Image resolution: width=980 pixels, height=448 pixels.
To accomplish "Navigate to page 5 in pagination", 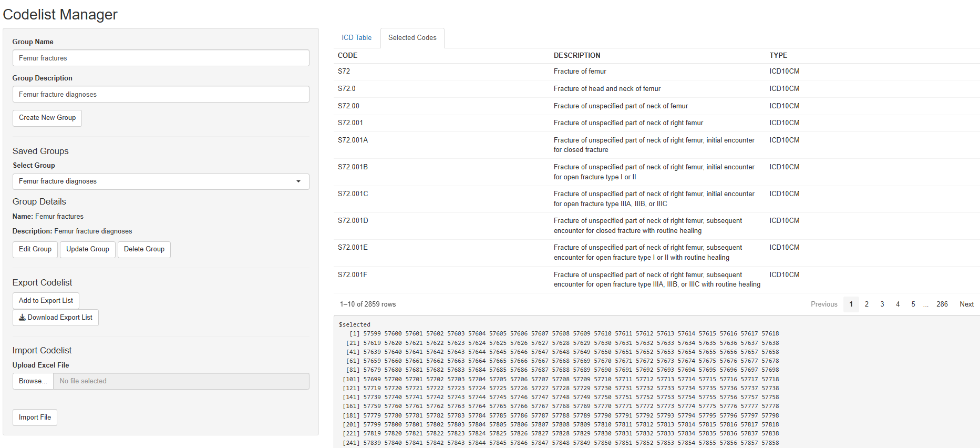I will pos(913,304).
